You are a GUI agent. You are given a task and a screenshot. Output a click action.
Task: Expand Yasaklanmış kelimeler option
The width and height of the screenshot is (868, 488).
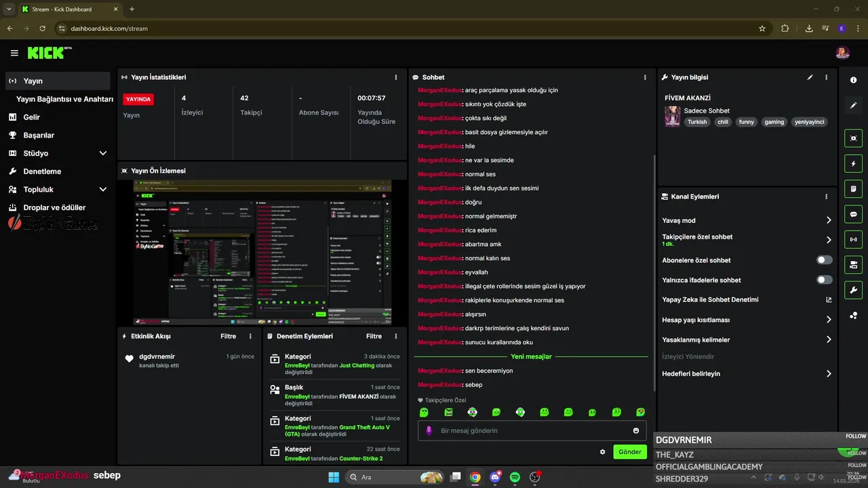747,340
